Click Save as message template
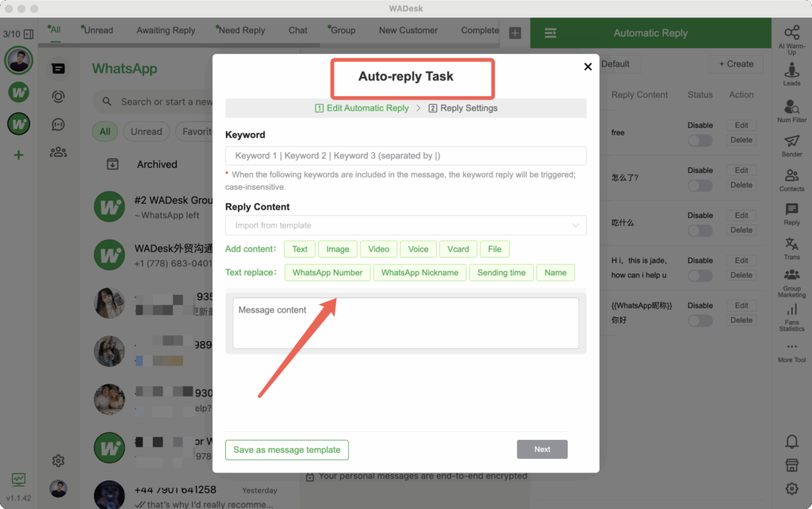 (286, 450)
